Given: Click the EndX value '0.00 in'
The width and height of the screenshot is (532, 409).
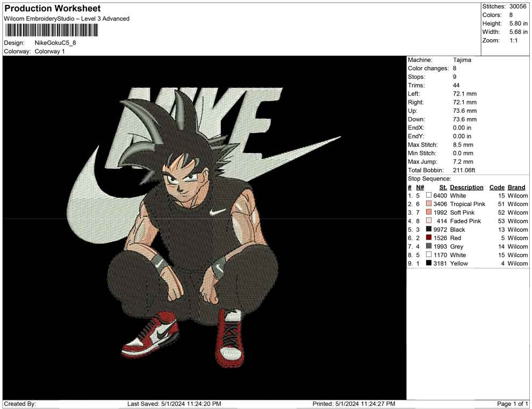Looking at the screenshot, I should click(x=462, y=128).
